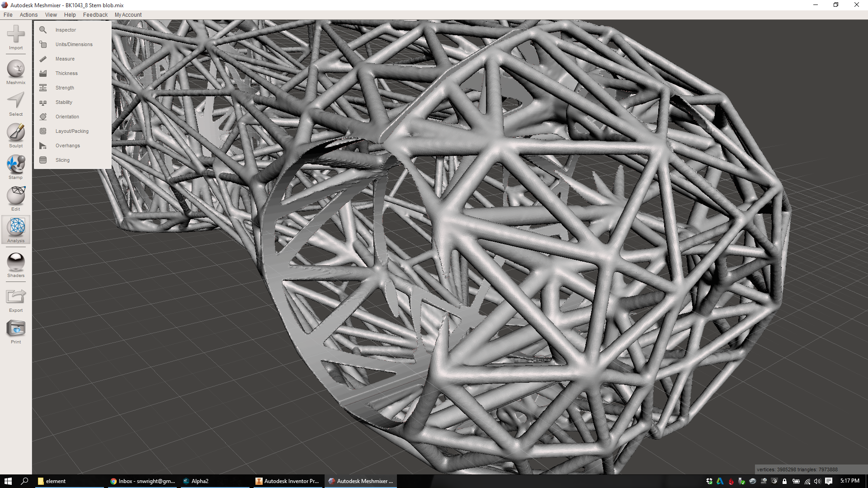This screenshot has width=868, height=488.
Task: Open the Shaders panel
Action: 15,264
